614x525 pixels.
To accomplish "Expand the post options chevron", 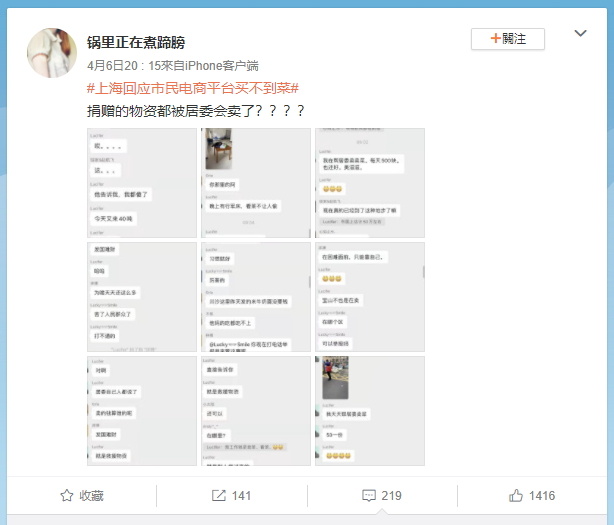I will (580, 33).
